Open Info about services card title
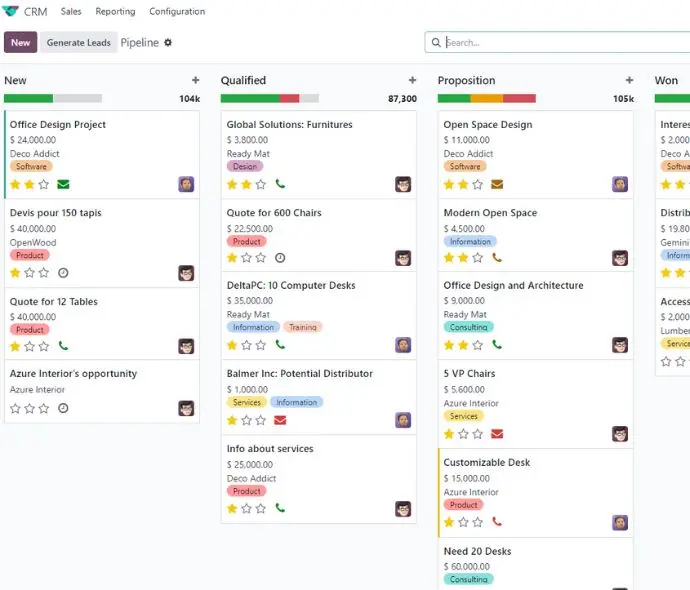 point(270,449)
